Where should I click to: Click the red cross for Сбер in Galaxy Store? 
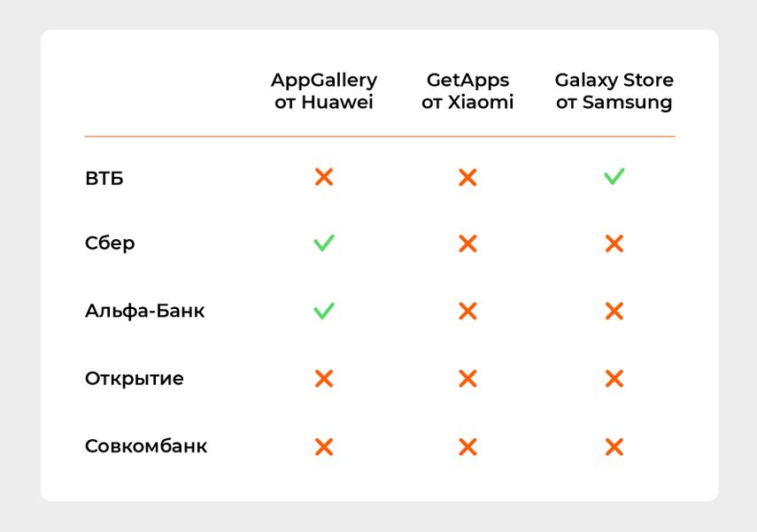pyautogui.click(x=614, y=243)
